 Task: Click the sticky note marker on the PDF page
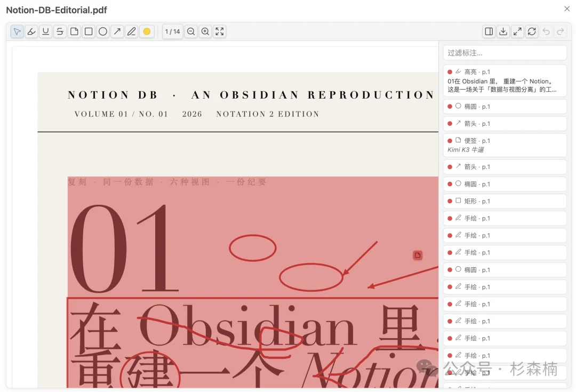[x=418, y=255]
